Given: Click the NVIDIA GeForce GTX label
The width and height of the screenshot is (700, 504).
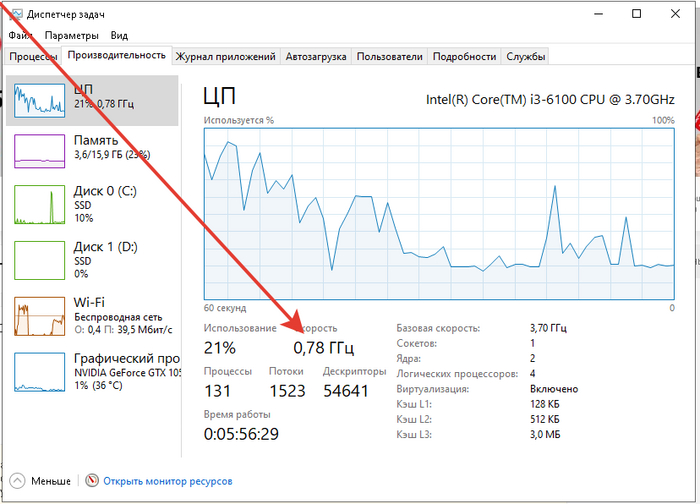Looking at the screenshot, I should coord(127,373).
